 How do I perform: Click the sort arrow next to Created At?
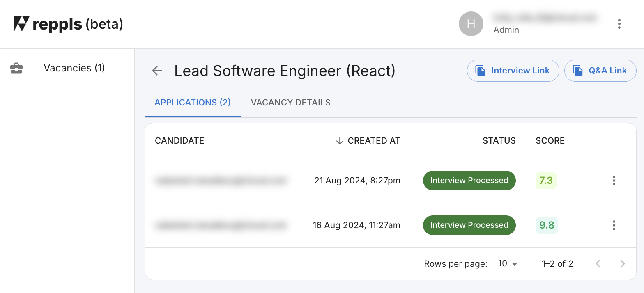click(339, 141)
